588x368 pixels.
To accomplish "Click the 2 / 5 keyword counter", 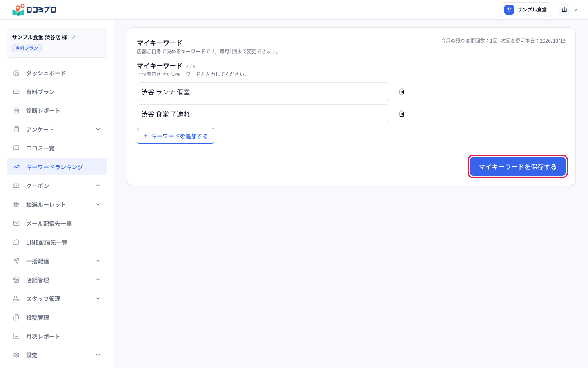I will pos(191,67).
